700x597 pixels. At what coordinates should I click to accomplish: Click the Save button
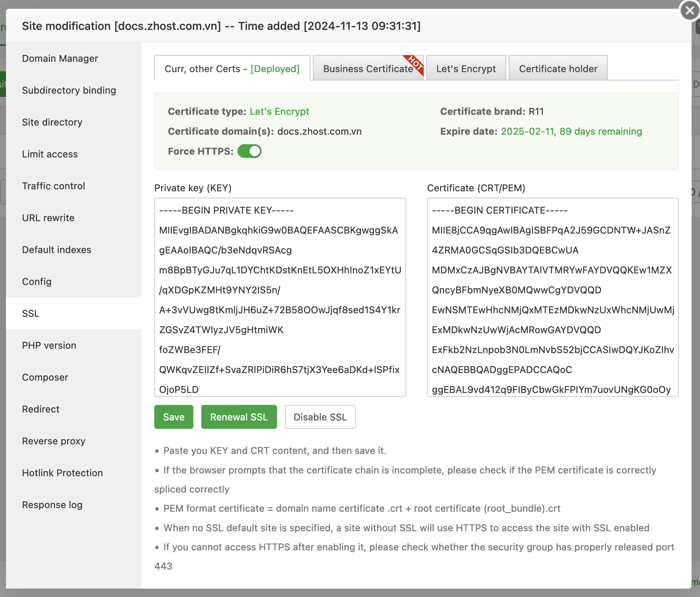(173, 417)
